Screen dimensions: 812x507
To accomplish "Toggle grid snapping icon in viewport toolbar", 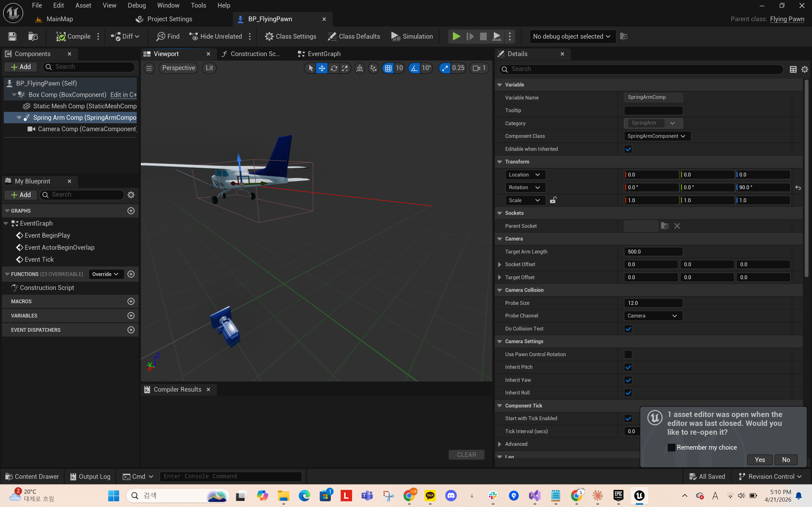I will 388,68.
